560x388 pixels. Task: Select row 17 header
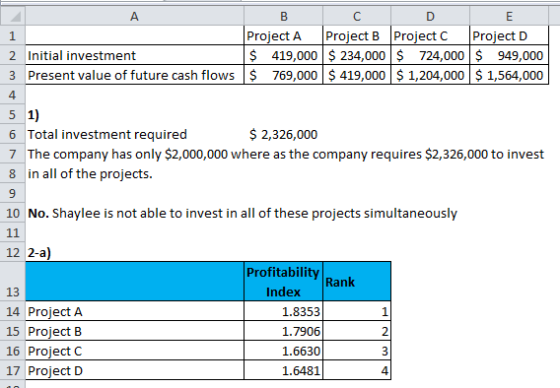pos(13,370)
